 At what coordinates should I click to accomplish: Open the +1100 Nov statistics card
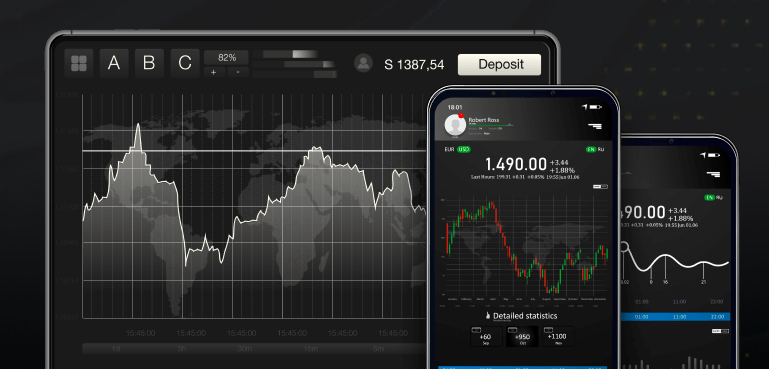pyautogui.click(x=558, y=337)
